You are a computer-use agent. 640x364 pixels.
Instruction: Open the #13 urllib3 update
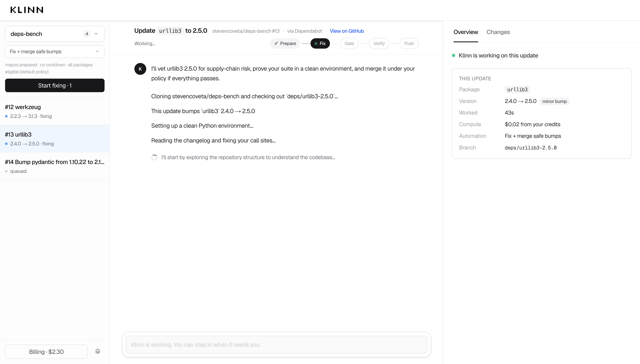[55, 139]
